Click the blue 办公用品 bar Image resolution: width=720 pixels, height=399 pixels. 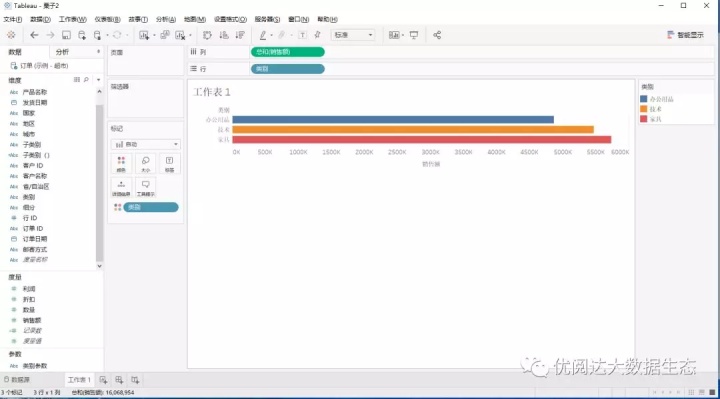(x=393, y=119)
